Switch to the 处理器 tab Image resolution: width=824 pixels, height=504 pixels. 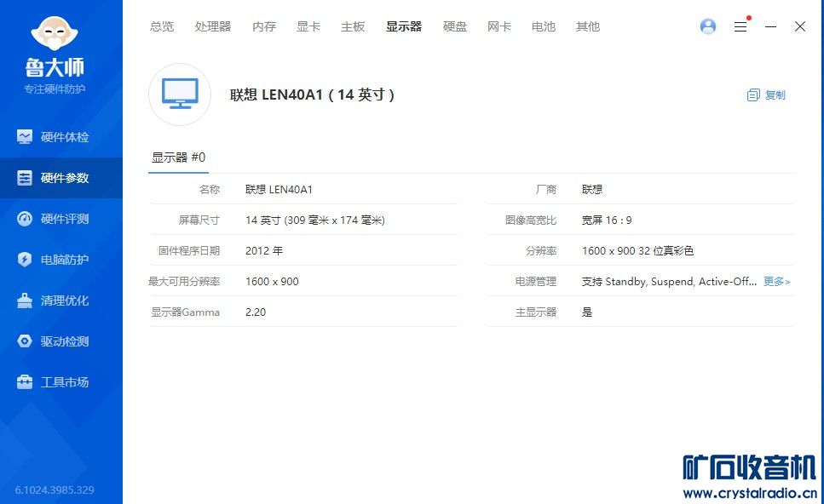click(212, 26)
